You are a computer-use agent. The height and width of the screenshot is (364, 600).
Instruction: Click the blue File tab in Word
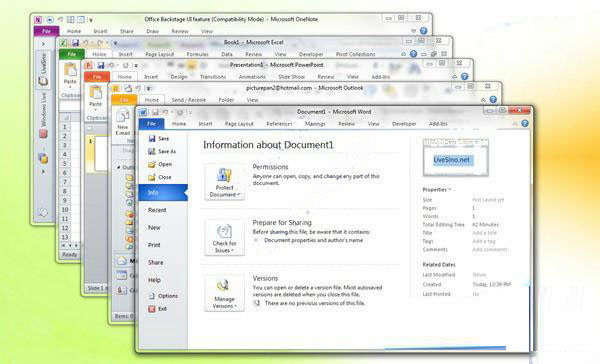pyautogui.click(x=152, y=124)
